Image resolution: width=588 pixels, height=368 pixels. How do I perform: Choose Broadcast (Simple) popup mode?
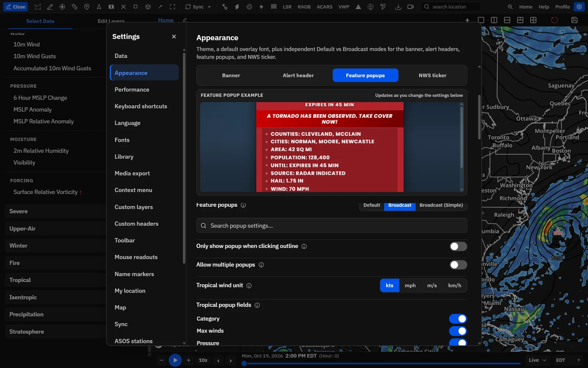pyautogui.click(x=441, y=205)
